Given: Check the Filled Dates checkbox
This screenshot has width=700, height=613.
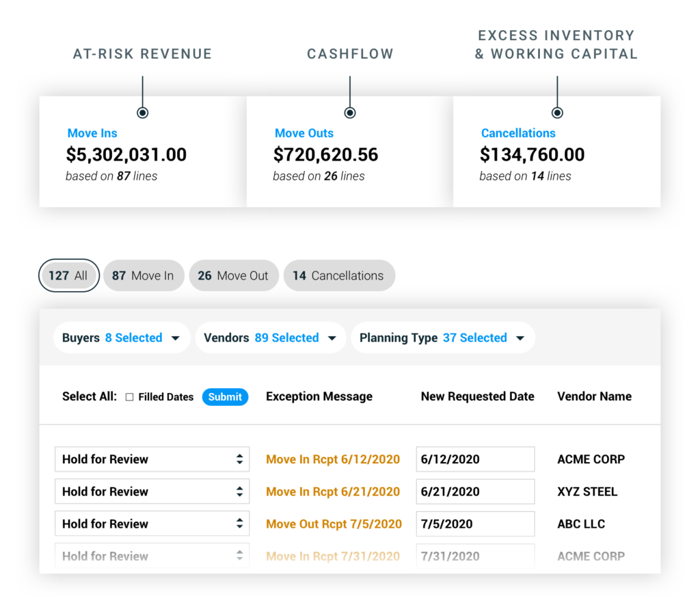Looking at the screenshot, I should click(x=129, y=397).
